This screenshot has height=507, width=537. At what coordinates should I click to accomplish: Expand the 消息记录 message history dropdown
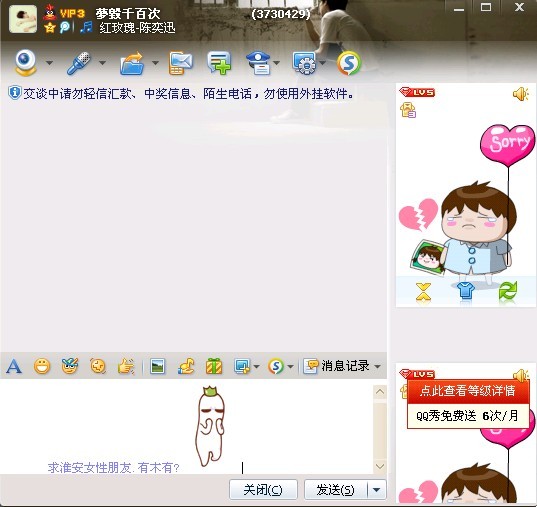coord(377,367)
